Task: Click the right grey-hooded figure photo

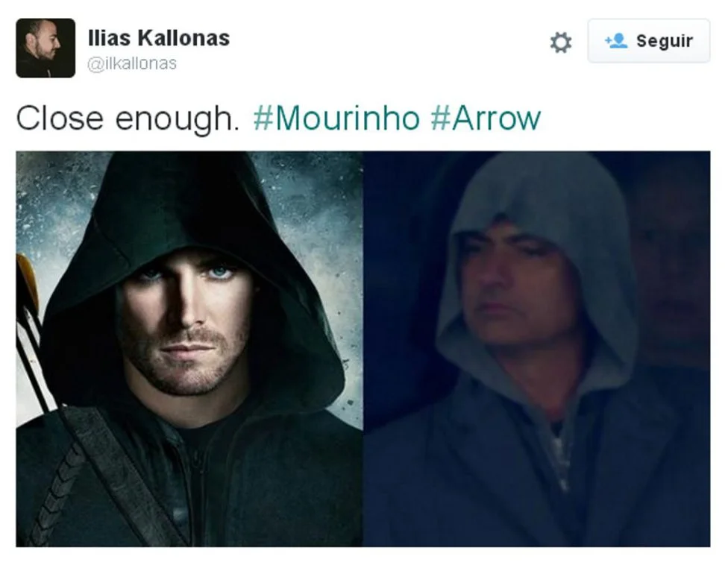Action: coord(537,349)
